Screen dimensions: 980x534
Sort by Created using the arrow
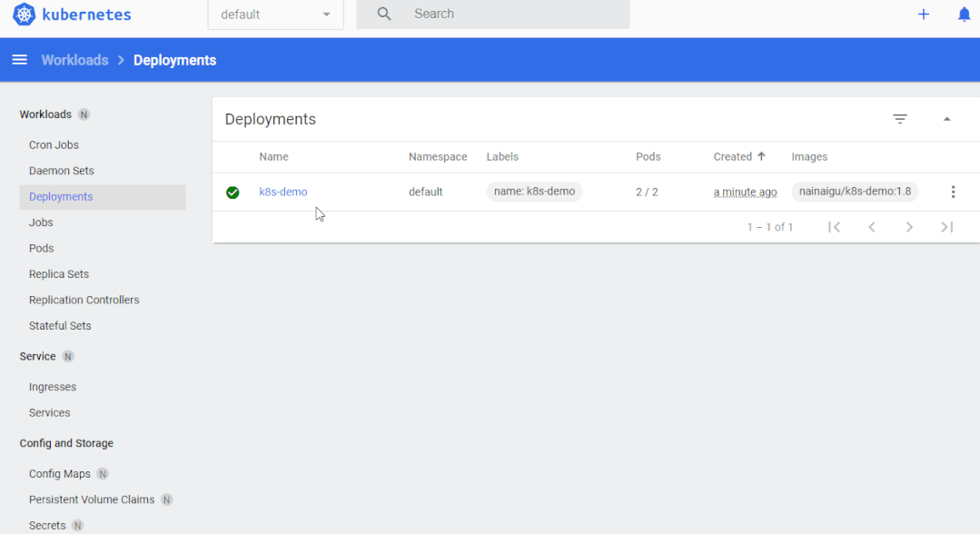[x=761, y=156]
